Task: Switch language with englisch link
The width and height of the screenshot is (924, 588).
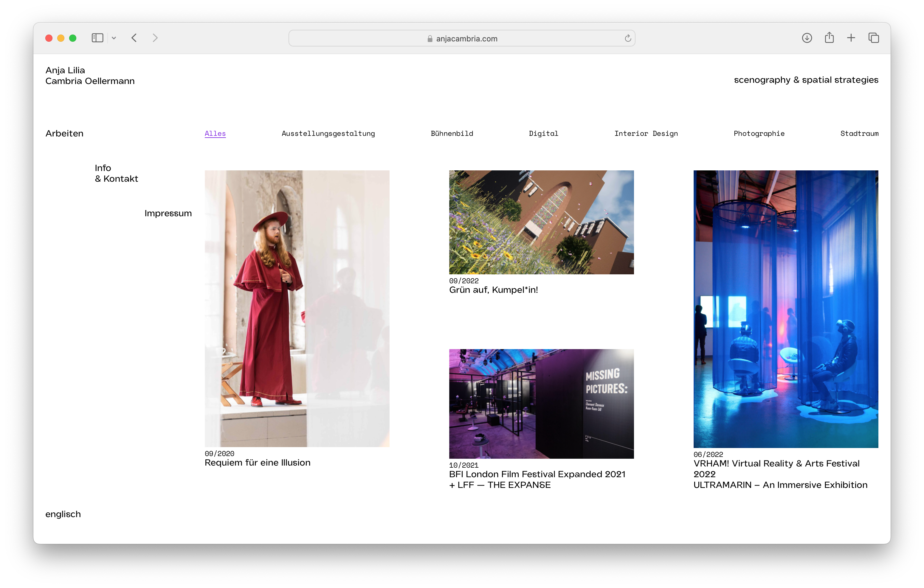Action: point(63,514)
